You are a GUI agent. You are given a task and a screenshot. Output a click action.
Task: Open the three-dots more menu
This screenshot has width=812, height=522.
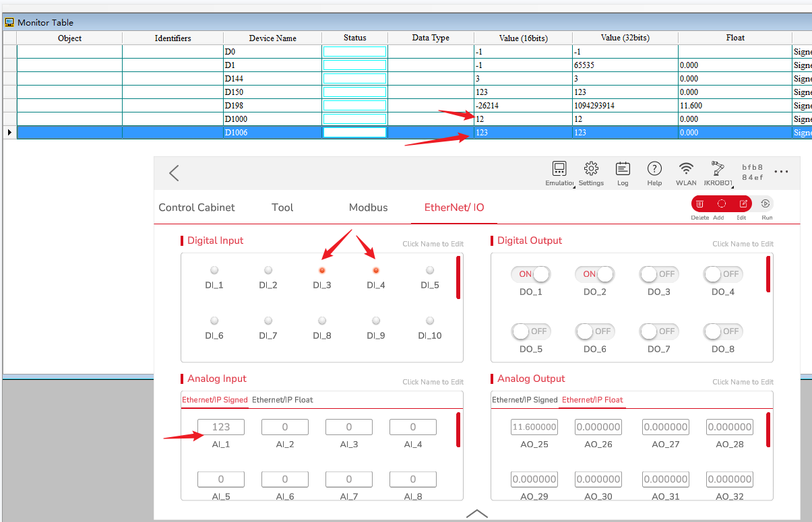click(x=781, y=172)
